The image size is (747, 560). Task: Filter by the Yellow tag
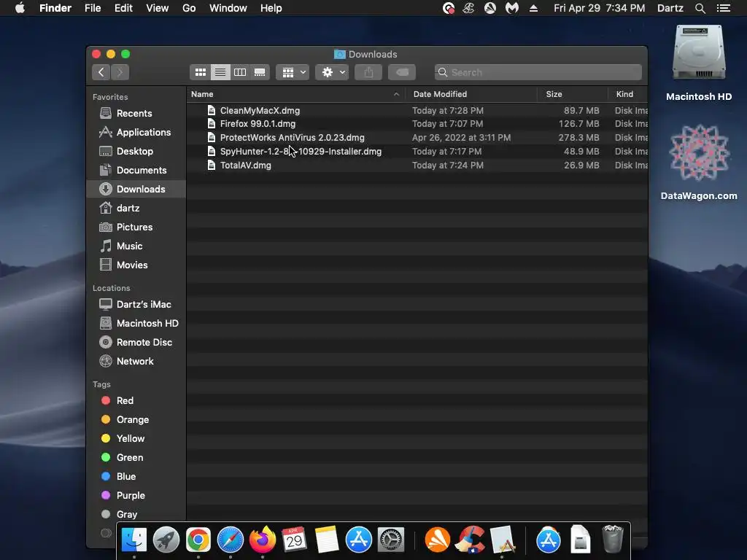136,438
